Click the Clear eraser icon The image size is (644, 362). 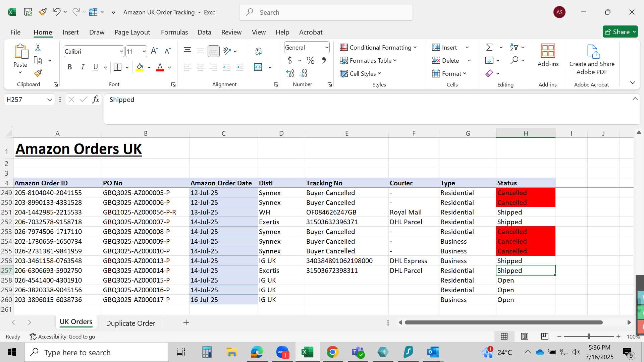click(489, 73)
